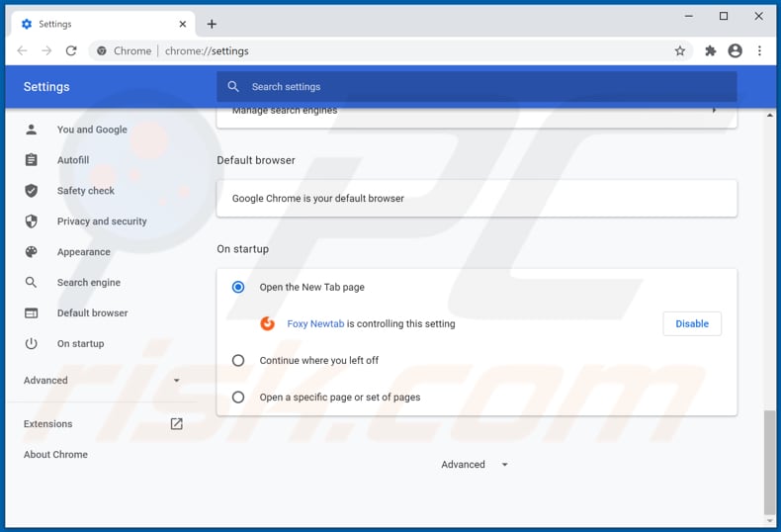Expand Advanced settings at page bottom
The width and height of the screenshot is (781, 532).
click(475, 464)
